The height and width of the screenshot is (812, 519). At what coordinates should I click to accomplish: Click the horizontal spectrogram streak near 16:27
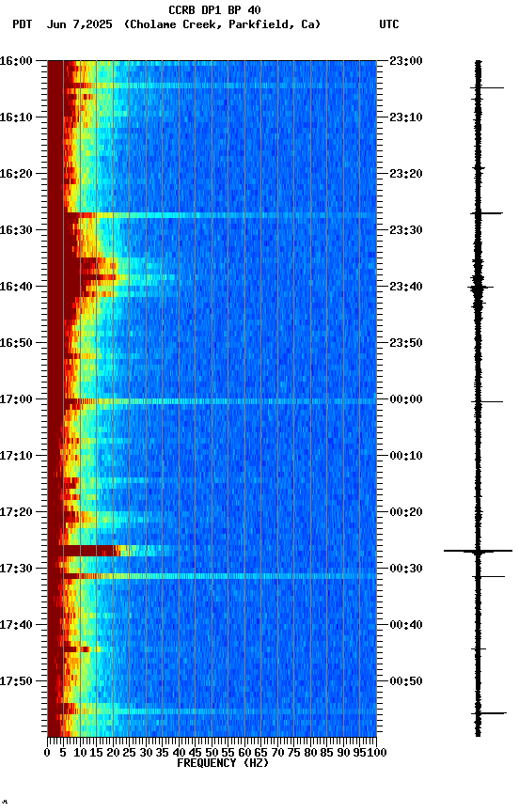pos(212,215)
